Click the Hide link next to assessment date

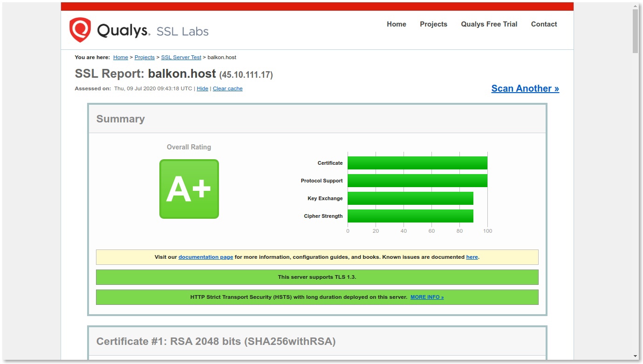click(x=203, y=88)
